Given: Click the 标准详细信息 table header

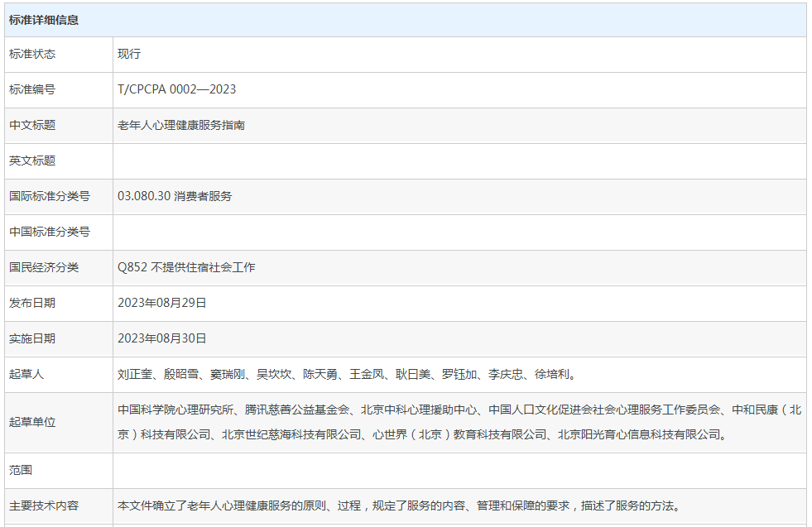Looking at the screenshot, I should (x=44, y=19).
